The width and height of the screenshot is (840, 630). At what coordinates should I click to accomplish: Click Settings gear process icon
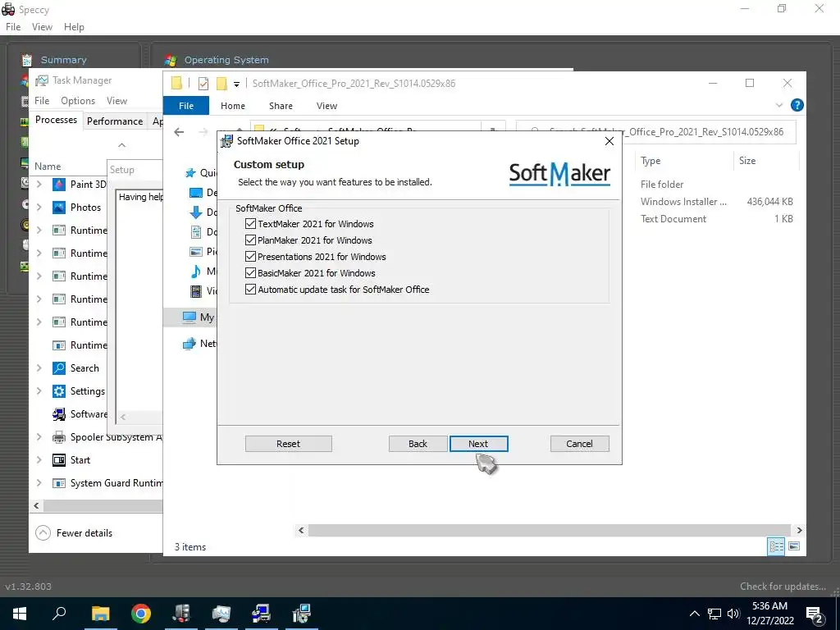click(59, 391)
